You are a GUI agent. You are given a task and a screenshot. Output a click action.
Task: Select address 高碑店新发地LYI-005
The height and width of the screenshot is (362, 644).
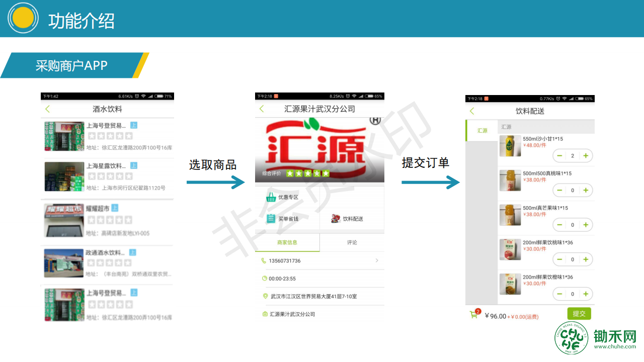(118, 233)
